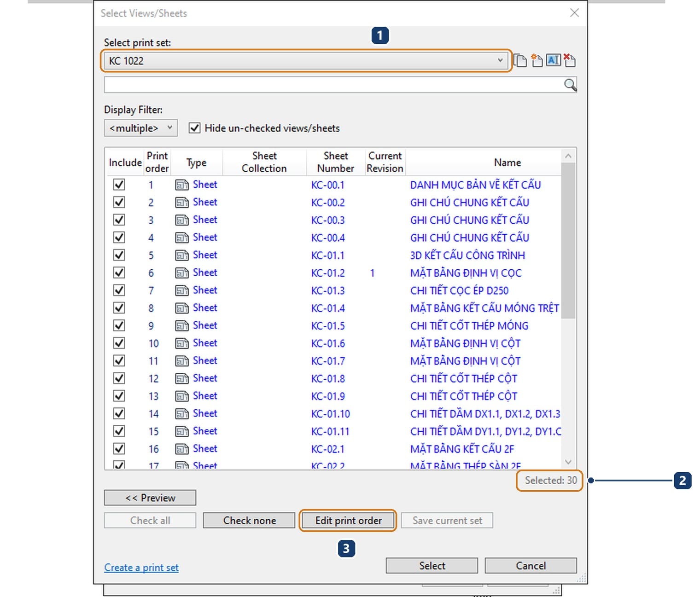This screenshot has width=700, height=597.
Task: Follow the Create a print set link
Action: [x=141, y=568]
